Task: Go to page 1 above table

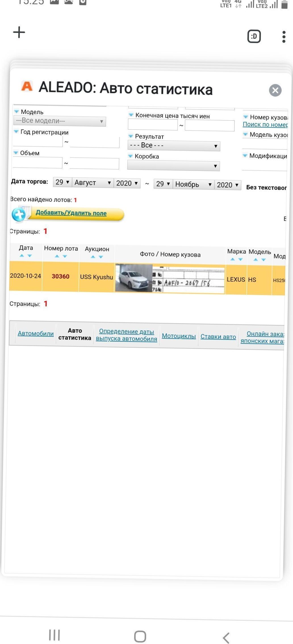Action: pyautogui.click(x=45, y=231)
